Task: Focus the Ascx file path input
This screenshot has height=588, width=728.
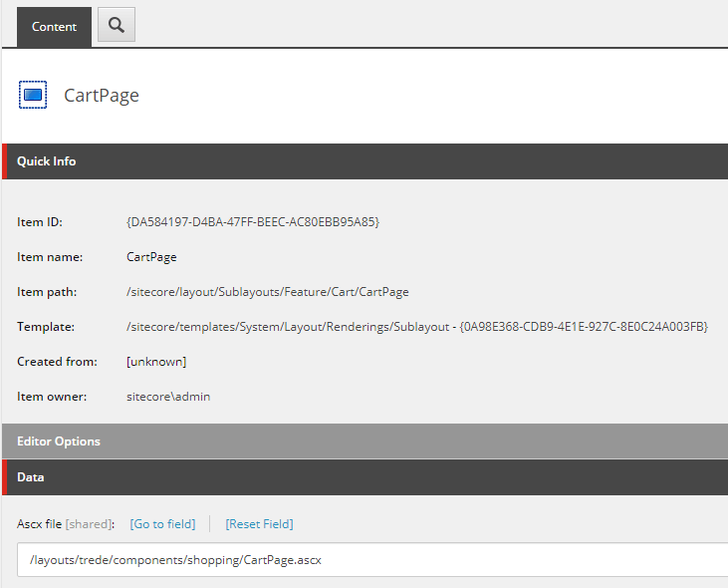Action: click(368, 560)
